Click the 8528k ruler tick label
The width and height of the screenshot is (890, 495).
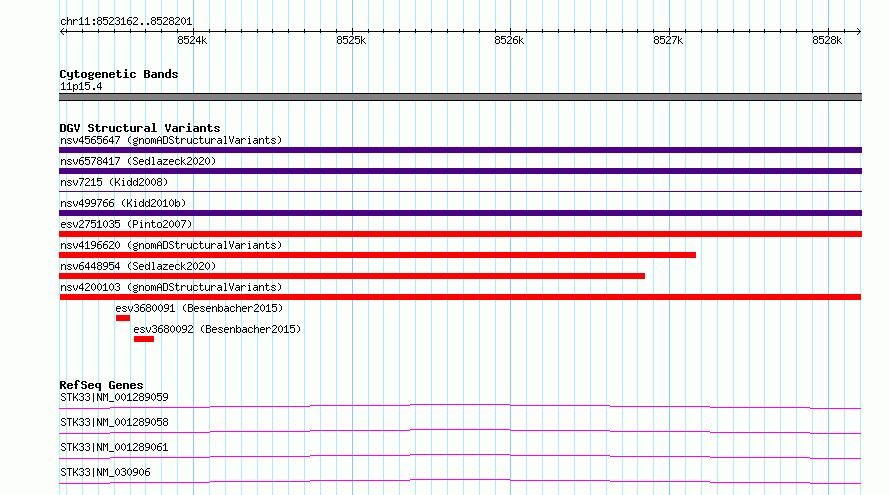(827, 40)
